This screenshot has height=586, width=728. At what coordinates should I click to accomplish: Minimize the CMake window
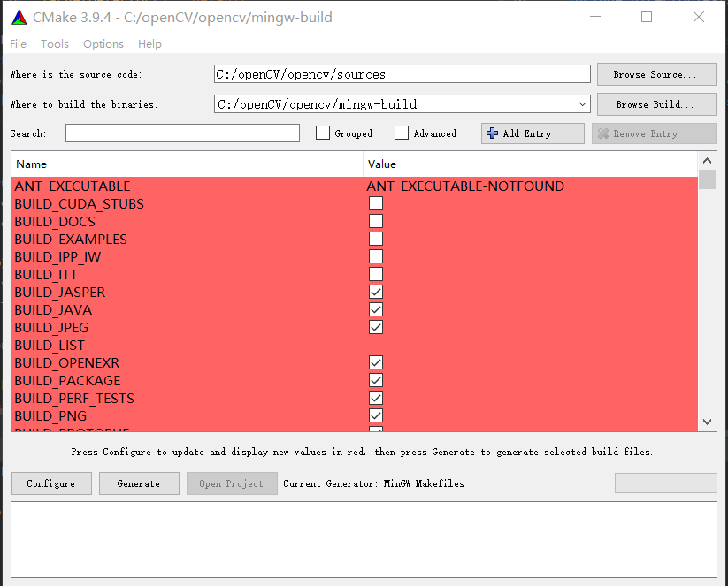595,17
